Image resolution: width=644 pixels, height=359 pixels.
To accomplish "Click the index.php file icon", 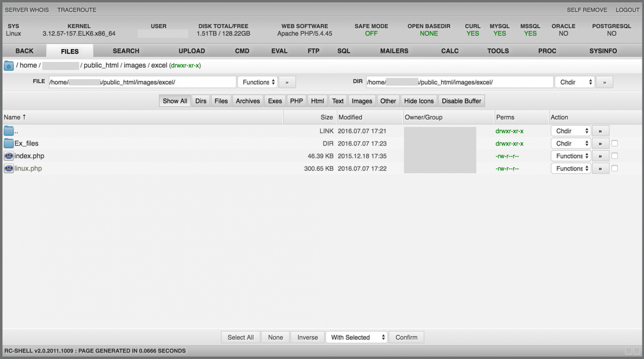I will [8, 156].
